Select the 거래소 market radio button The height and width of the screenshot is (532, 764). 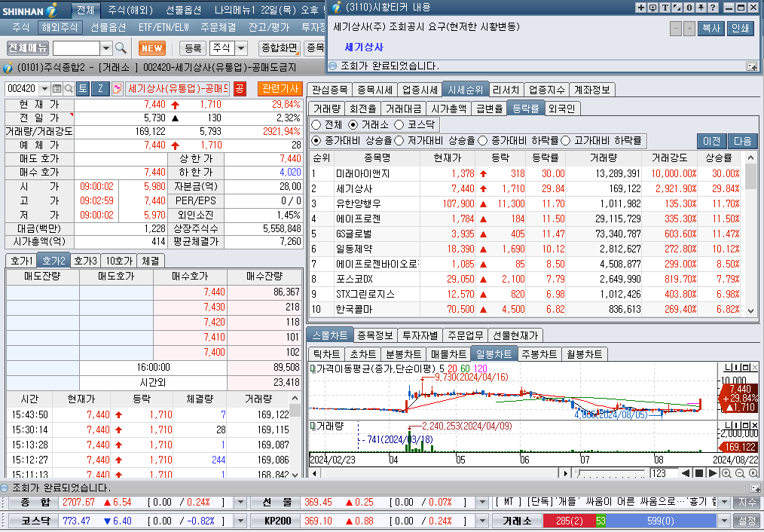tap(353, 125)
